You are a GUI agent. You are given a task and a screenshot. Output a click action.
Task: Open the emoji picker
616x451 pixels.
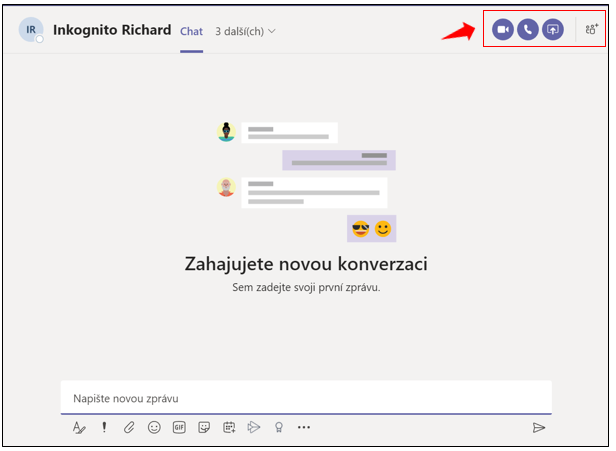pos(154,427)
